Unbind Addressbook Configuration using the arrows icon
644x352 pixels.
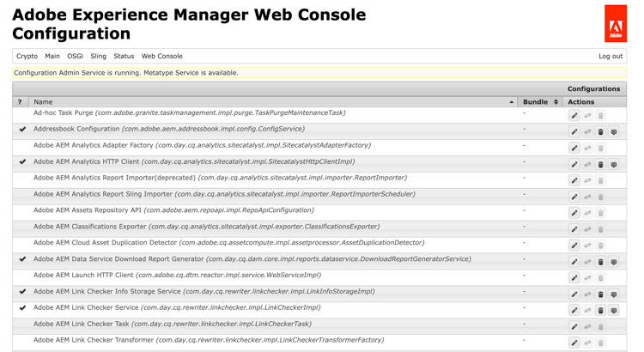coord(587,132)
